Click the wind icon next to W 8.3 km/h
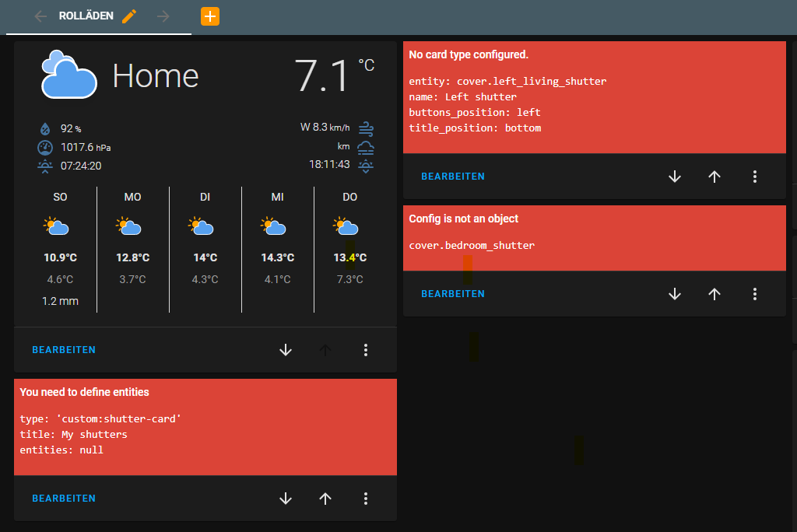This screenshot has width=797, height=532. point(365,128)
